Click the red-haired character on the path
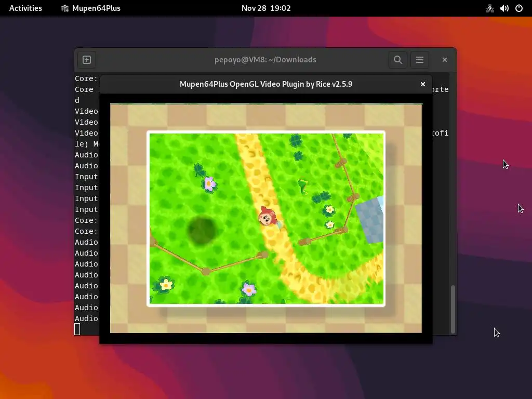 (x=267, y=216)
